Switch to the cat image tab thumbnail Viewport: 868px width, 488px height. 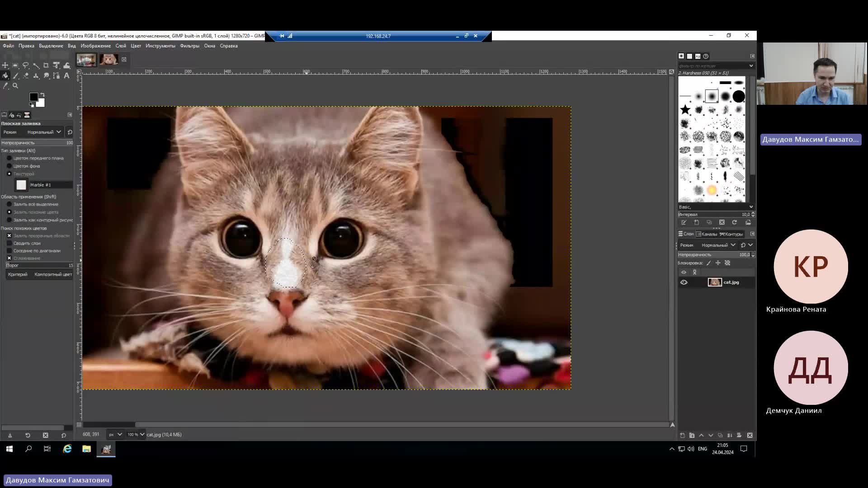point(108,59)
